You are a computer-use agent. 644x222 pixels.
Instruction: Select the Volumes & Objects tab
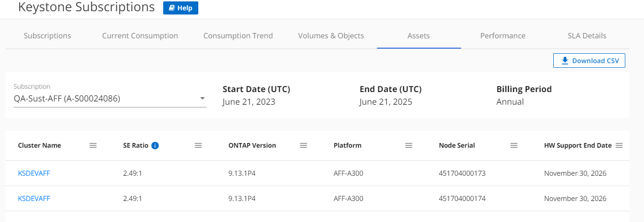click(331, 36)
